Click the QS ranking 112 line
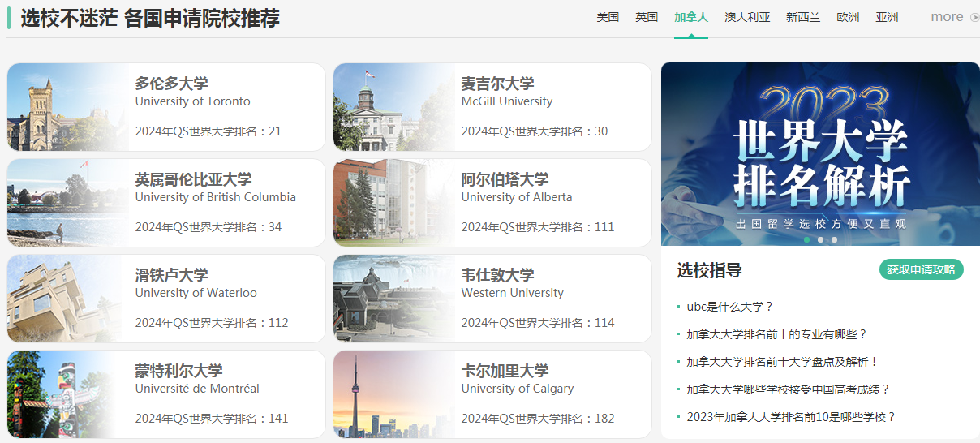980x443 pixels. coord(212,323)
